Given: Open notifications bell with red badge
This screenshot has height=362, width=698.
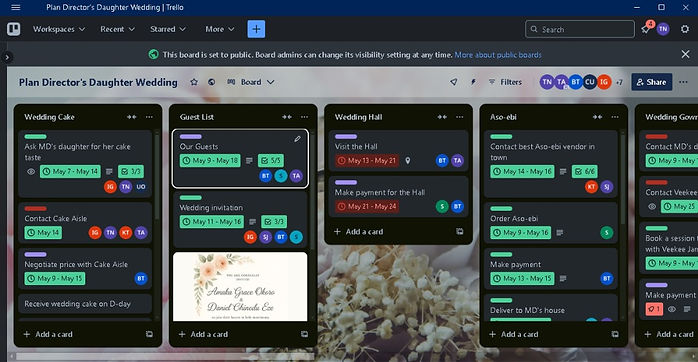Looking at the screenshot, I should pyautogui.click(x=645, y=29).
